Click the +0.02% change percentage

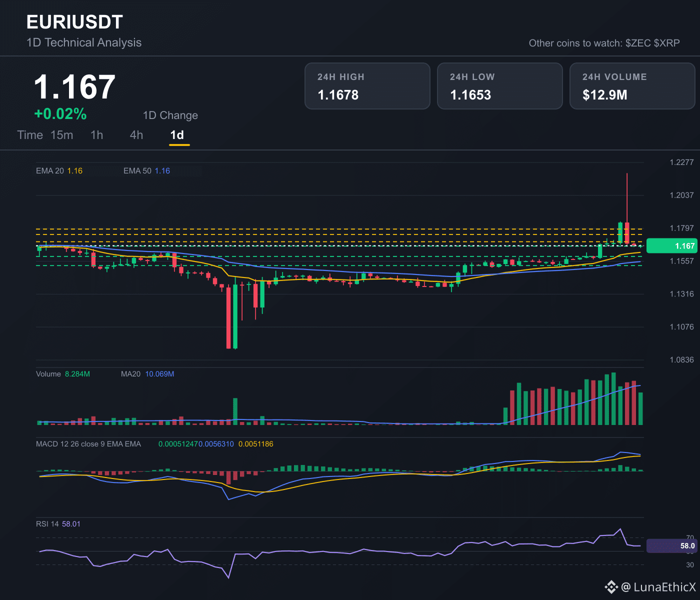[60, 114]
